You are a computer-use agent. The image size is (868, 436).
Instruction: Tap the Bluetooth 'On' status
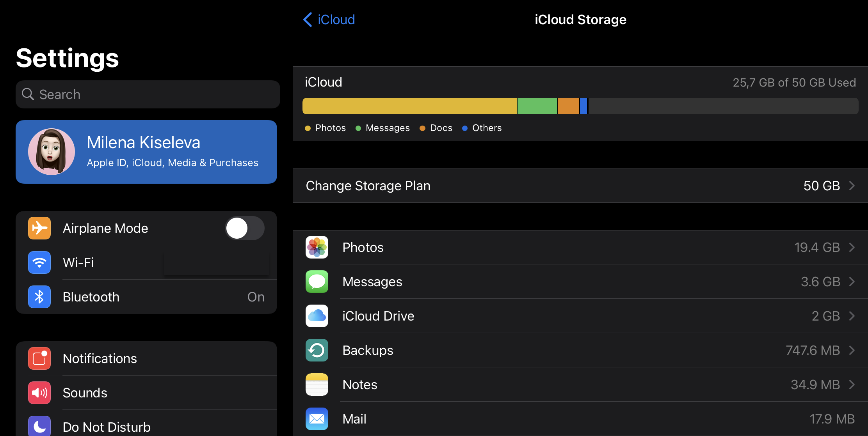pos(256,297)
